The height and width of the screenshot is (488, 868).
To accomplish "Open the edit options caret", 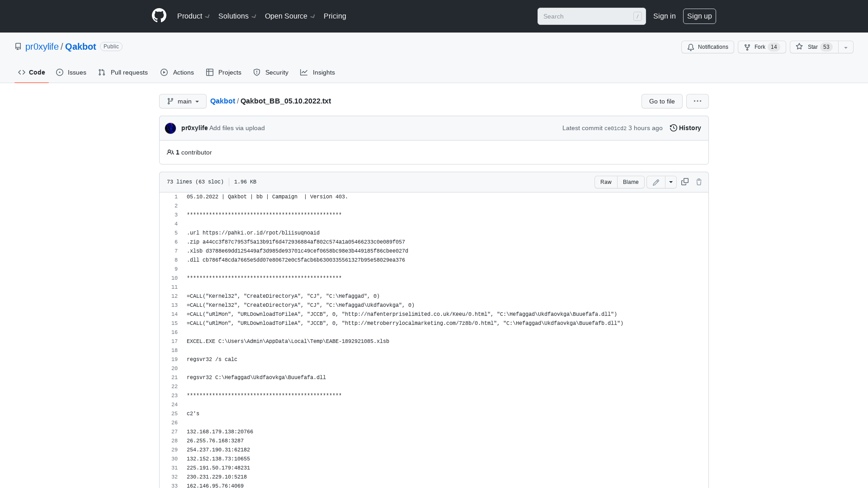I will pos(670,182).
